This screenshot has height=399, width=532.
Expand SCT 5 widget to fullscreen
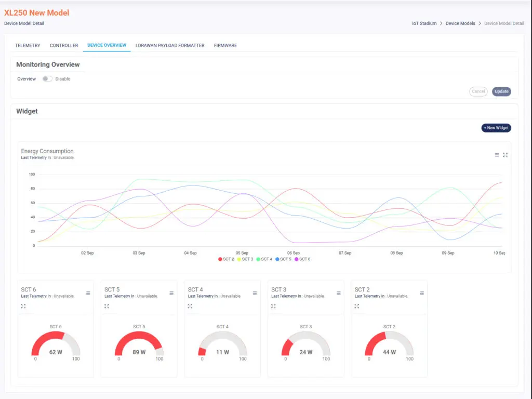pyautogui.click(x=107, y=306)
